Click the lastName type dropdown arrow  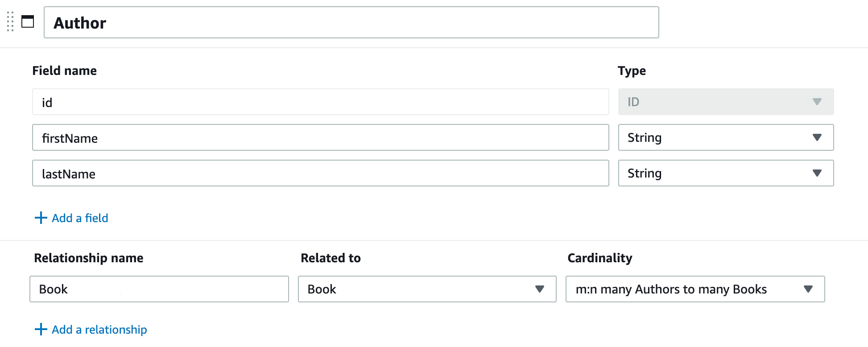[x=817, y=173]
